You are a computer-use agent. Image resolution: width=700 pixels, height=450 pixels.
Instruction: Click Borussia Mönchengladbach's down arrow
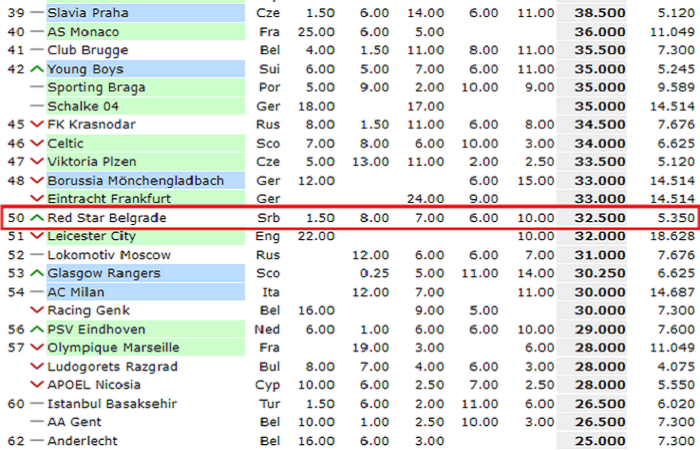[x=37, y=181]
